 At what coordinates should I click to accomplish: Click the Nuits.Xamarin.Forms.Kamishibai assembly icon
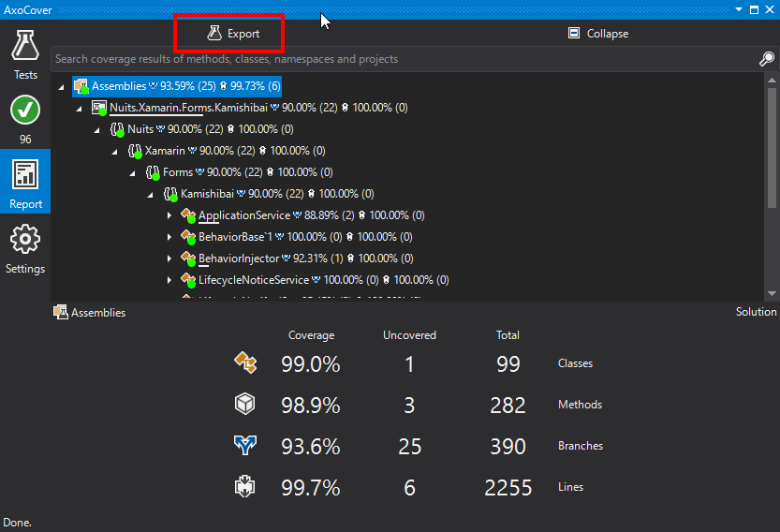pos(99,108)
